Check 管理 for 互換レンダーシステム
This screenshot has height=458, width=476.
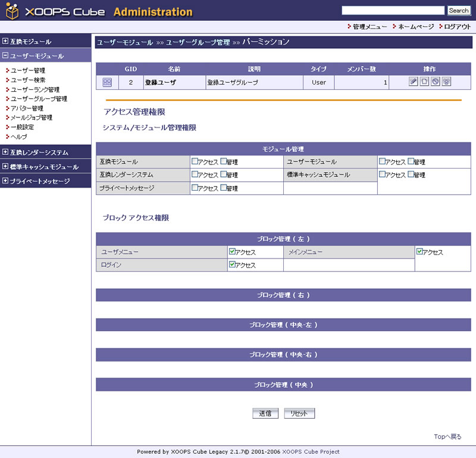pyautogui.click(x=224, y=174)
